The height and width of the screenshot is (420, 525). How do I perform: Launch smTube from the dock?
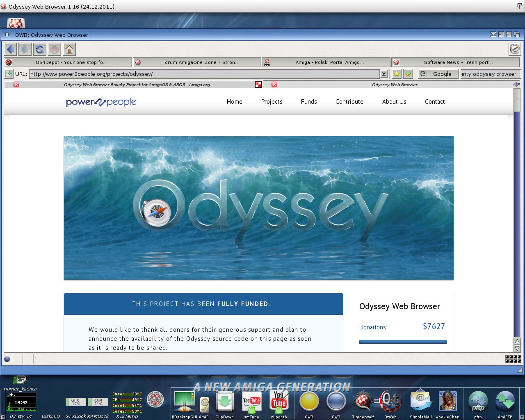click(252, 404)
